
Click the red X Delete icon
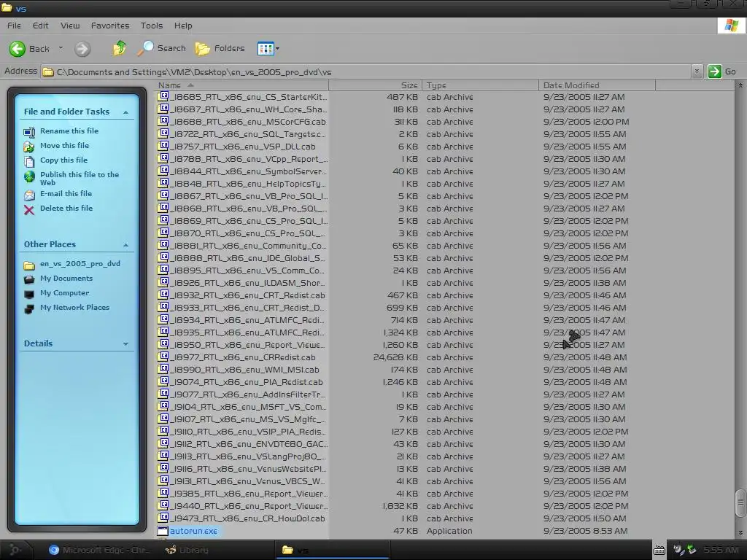[x=29, y=210]
